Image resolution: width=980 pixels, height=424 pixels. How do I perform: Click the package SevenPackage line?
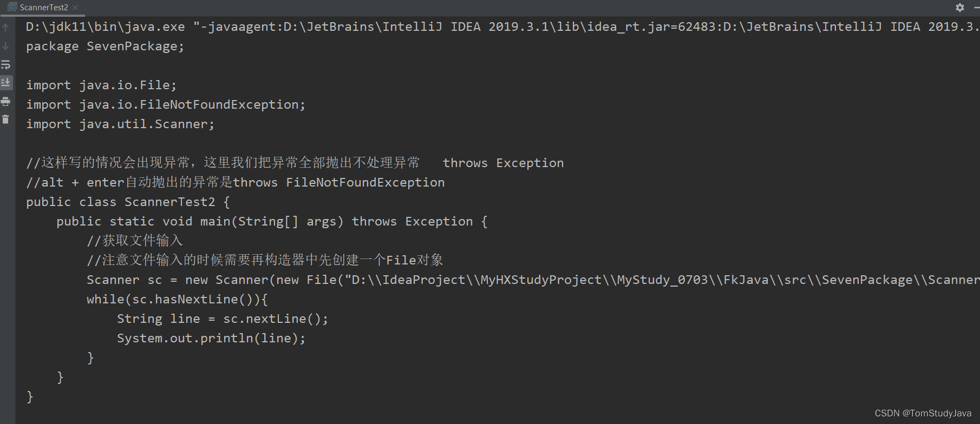point(104,46)
